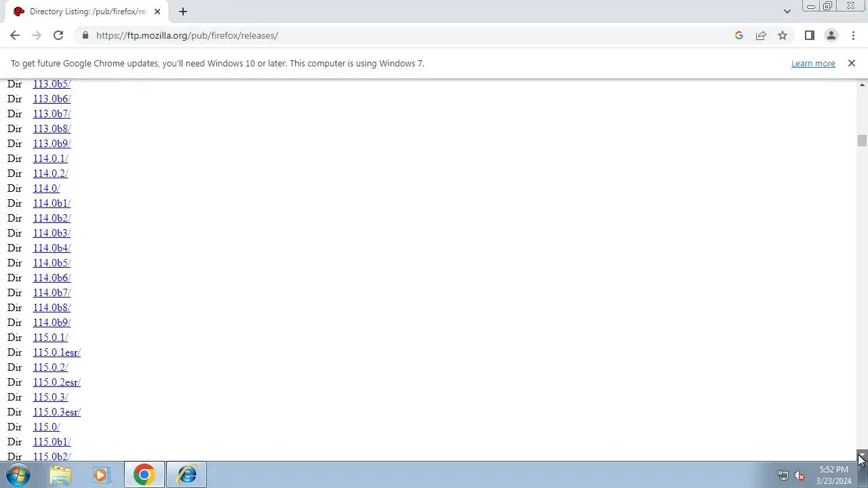The height and width of the screenshot is (488, 868).
Task: View site info via the padlock icon
Action: pyautogui.click(x=85, y=35)
